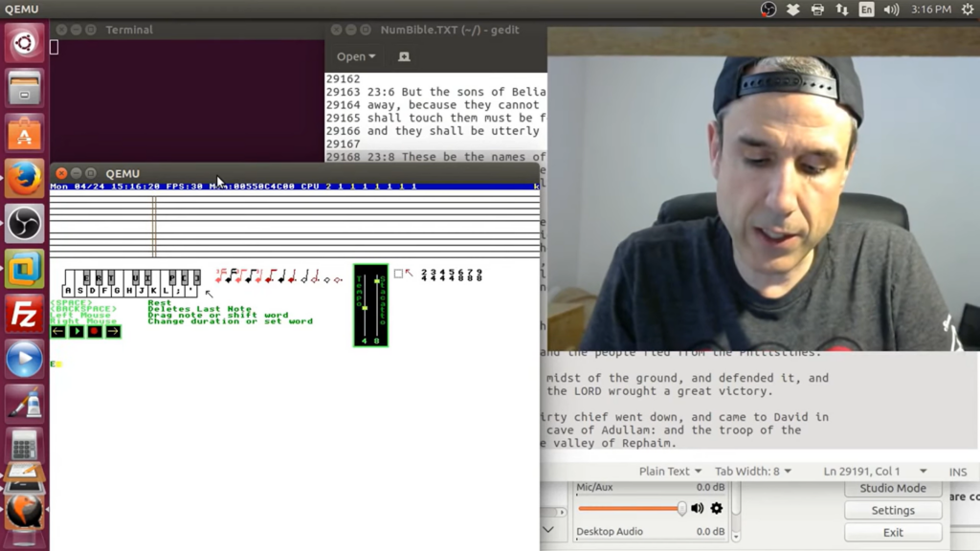
Task: Click the red record button
Action: (x=95, y=331)
